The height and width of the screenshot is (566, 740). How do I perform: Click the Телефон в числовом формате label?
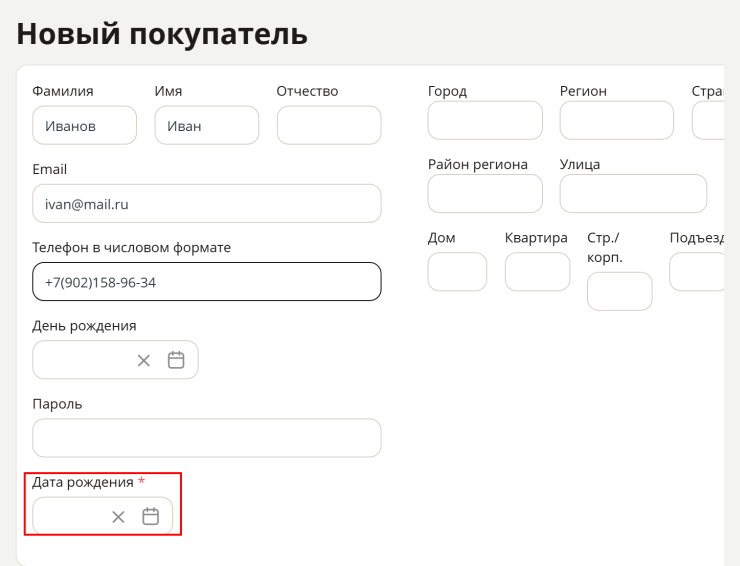pos(132,247)
